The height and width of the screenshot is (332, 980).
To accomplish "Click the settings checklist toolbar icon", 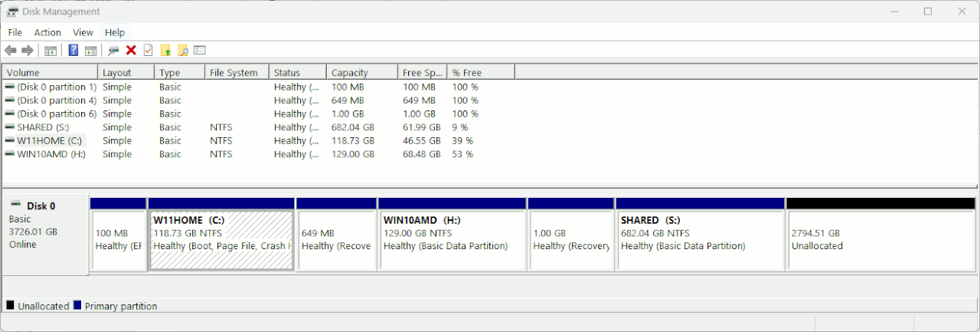I will [200, 51].
